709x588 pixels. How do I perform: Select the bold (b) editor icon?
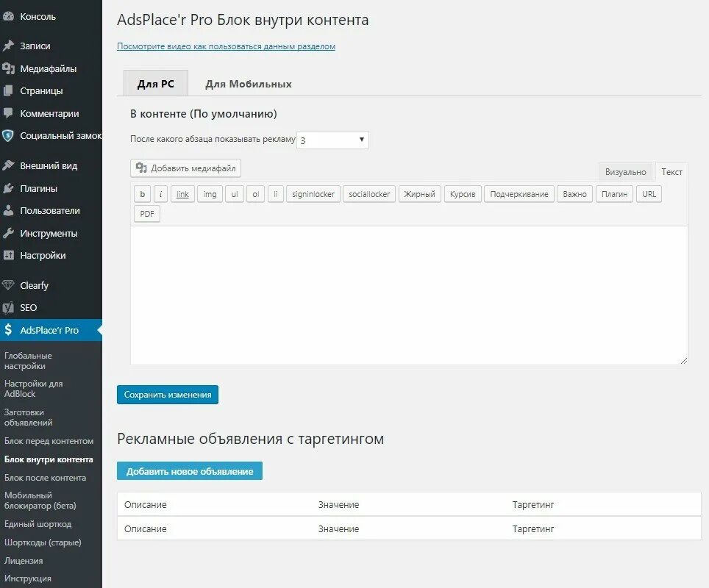[142, 194]
